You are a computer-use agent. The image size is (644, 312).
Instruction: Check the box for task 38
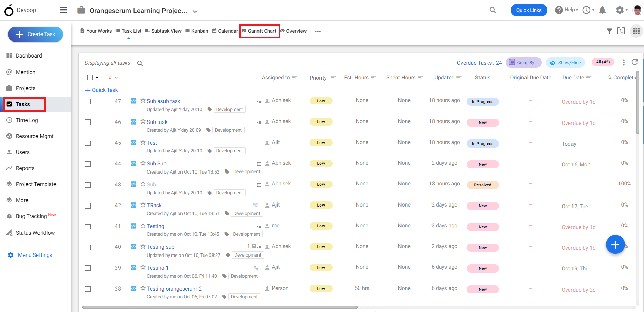[x=88, y=289]
